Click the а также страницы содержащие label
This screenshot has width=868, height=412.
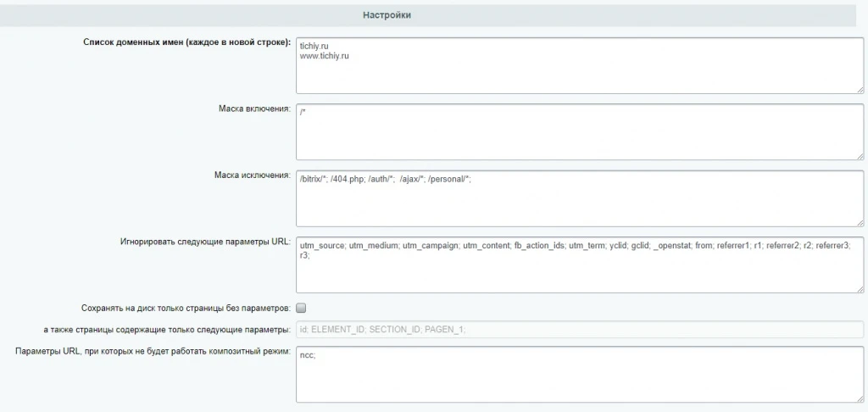point(167,330)
